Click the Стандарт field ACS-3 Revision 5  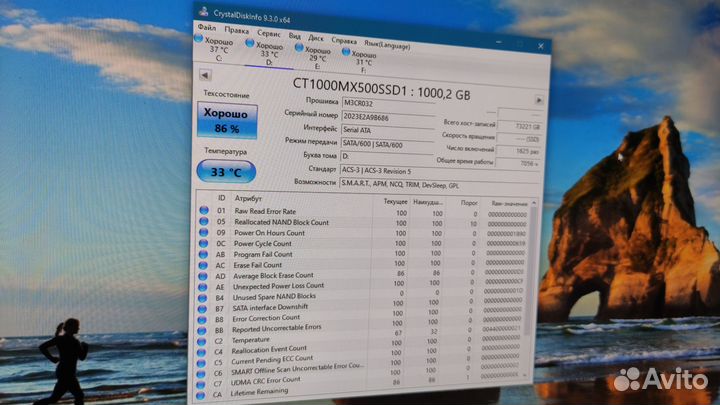[439, 171]
